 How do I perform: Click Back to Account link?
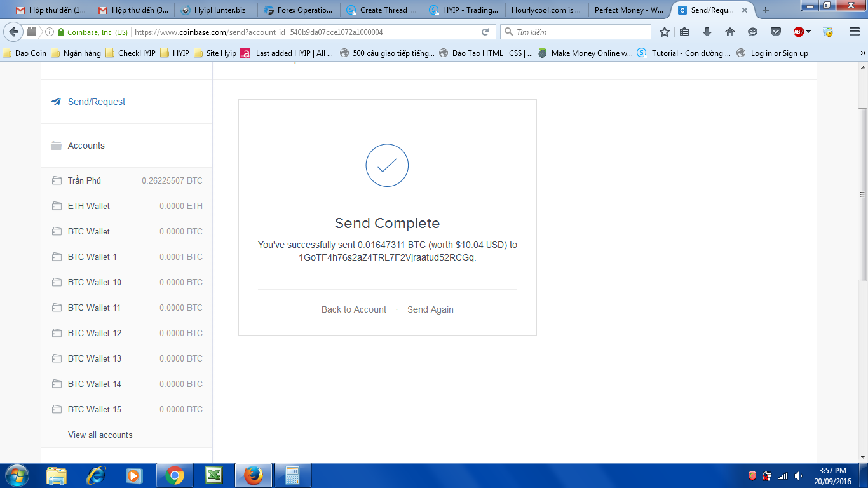tap(354, 309)
